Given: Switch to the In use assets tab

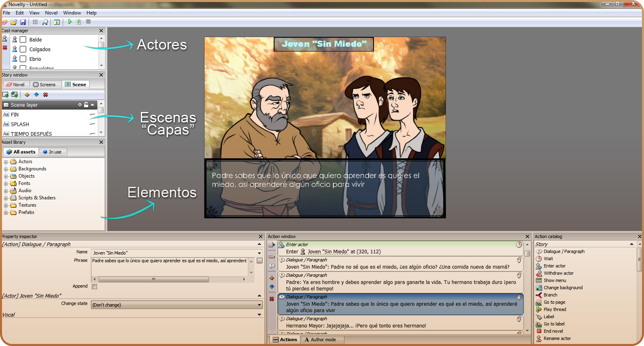Looking at the screenshot, I should tap(52, 152).
